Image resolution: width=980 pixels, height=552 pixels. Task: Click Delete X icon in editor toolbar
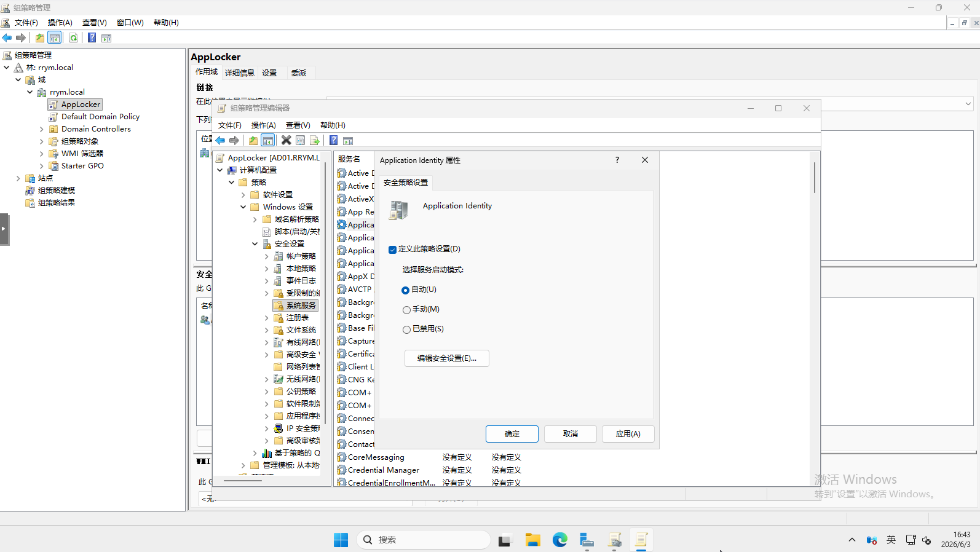[x=286, y=141]
